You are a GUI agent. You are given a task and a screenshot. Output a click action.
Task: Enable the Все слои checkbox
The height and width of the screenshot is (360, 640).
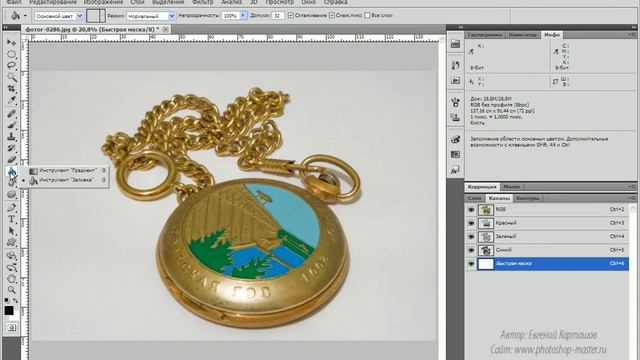(367, 16)
